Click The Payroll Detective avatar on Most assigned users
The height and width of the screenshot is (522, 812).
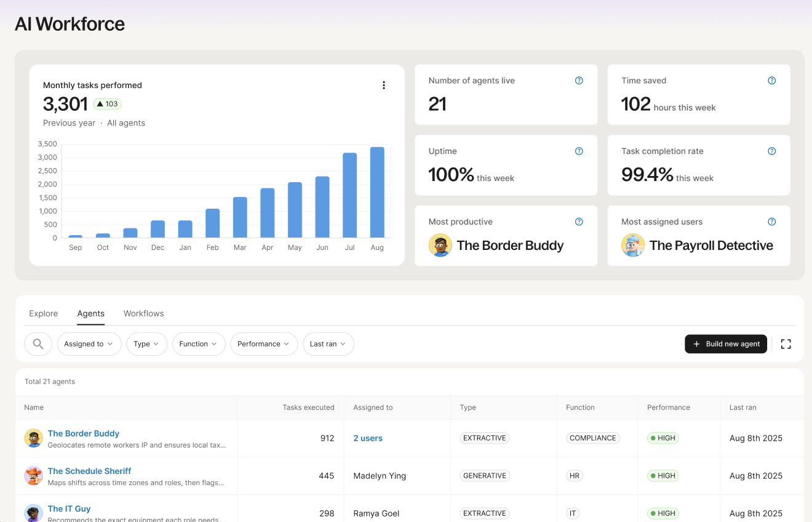click(x=633, y=245)
